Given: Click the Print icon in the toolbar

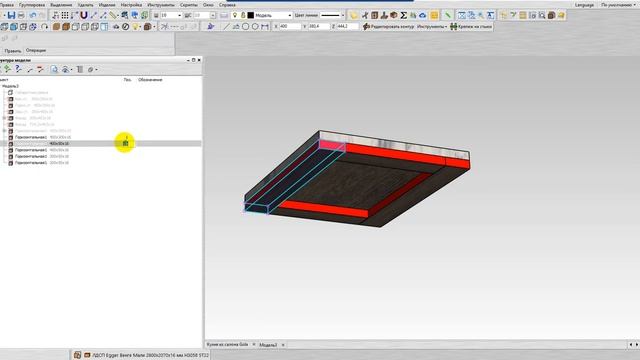Looking at the screenshot, I should 21,16.
